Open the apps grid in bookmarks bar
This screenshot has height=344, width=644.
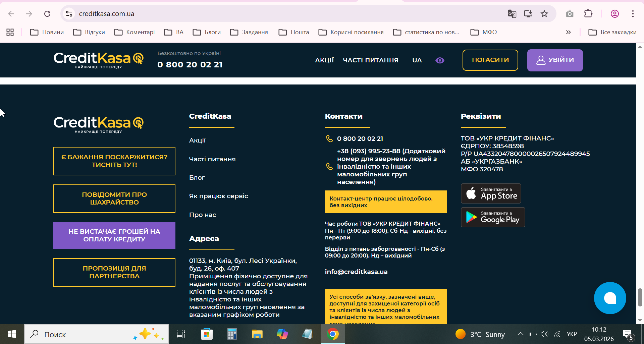[x=10, y=32]
